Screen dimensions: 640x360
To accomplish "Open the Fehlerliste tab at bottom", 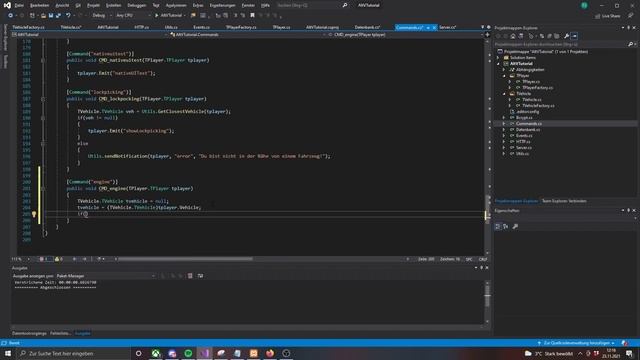I will click(60, 333).
